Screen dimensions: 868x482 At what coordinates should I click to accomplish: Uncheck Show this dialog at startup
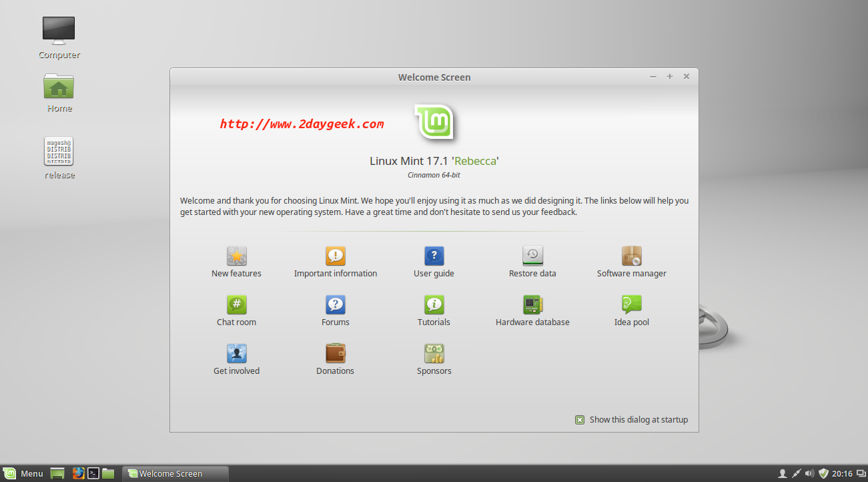(580, 420)
